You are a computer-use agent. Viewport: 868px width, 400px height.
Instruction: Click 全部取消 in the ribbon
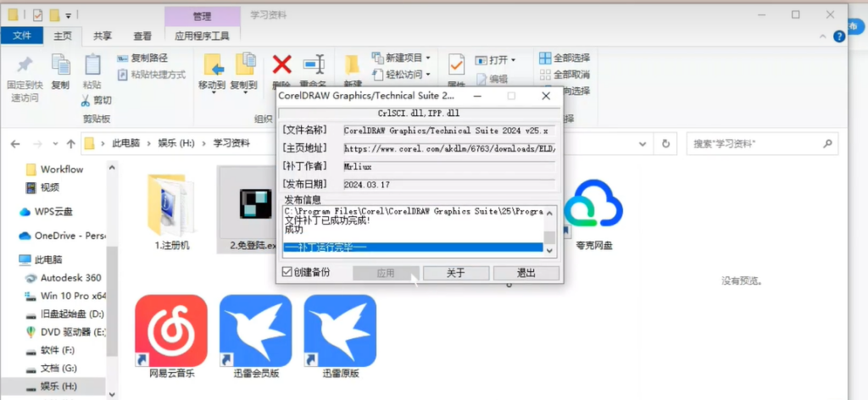(565, 74)
